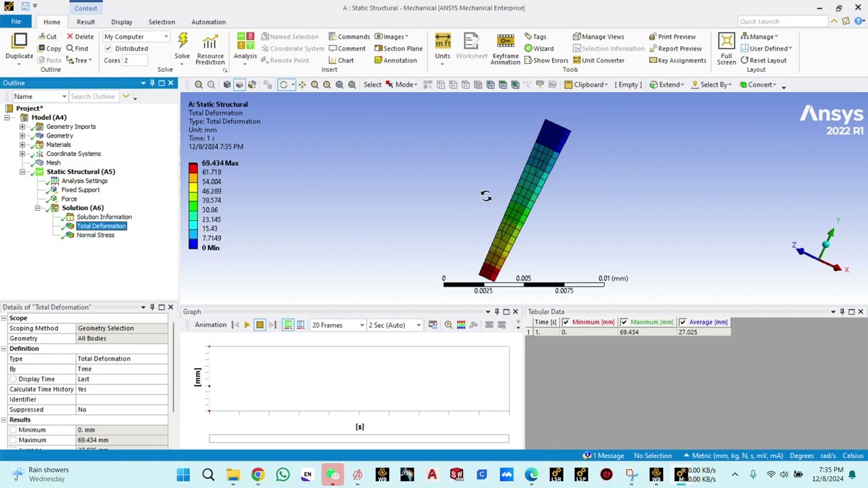Open the Keyframe Animation tool
Image resolution: width=868 pixels, height=488 pixels.
pyautogui.click(x=505, y=49)
